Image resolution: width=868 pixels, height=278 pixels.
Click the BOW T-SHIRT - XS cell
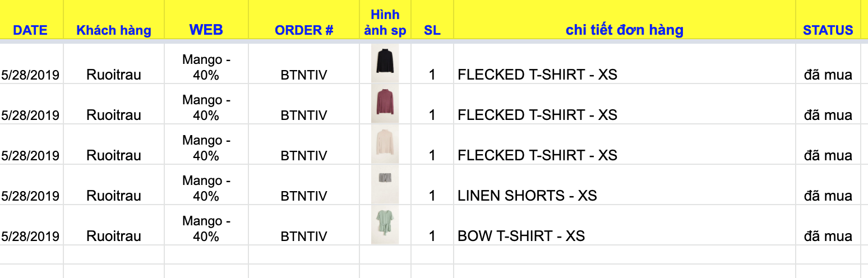(521, 236)
